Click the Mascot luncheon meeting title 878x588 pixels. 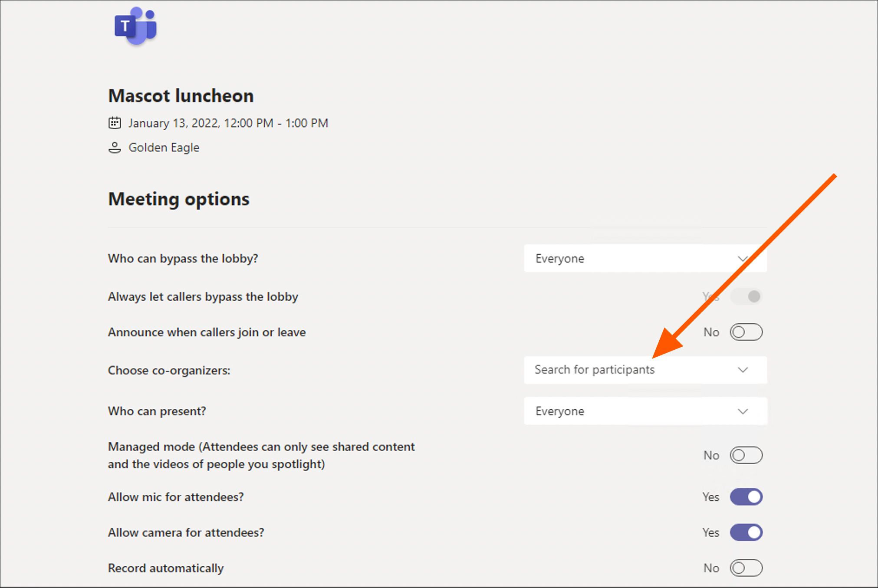point(181,96)
